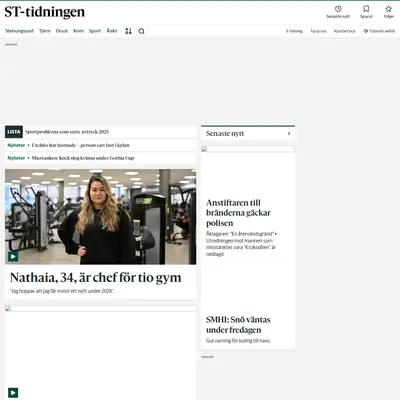Open Följer star icon

pos(388,9)
